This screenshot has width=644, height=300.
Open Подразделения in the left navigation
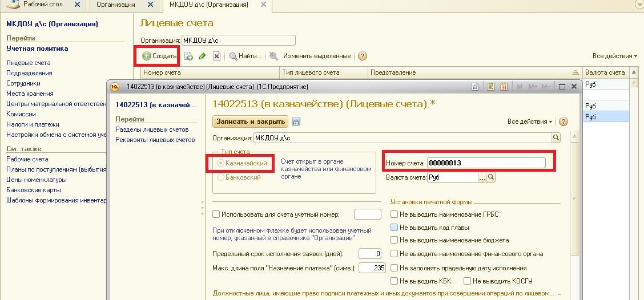coord(29,73)
